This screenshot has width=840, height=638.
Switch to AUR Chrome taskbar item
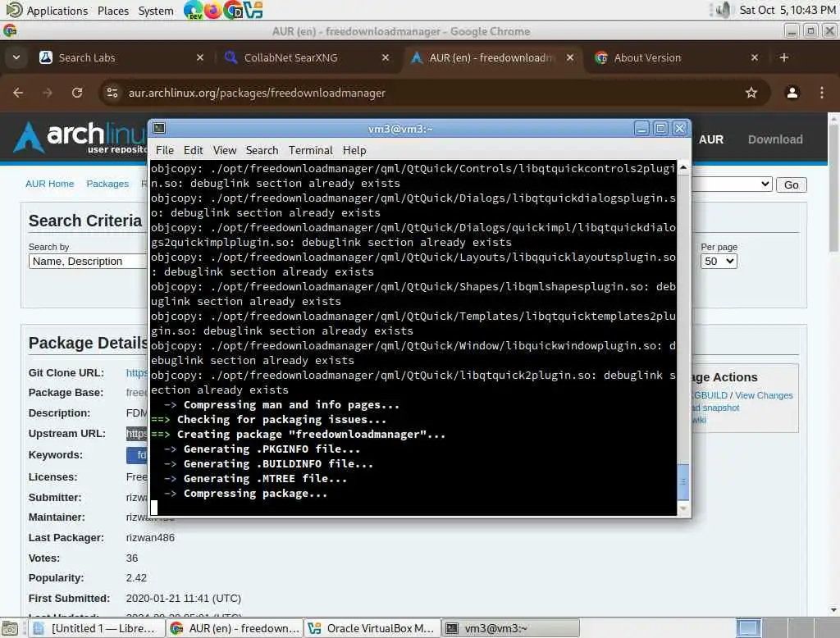[235, 628]
